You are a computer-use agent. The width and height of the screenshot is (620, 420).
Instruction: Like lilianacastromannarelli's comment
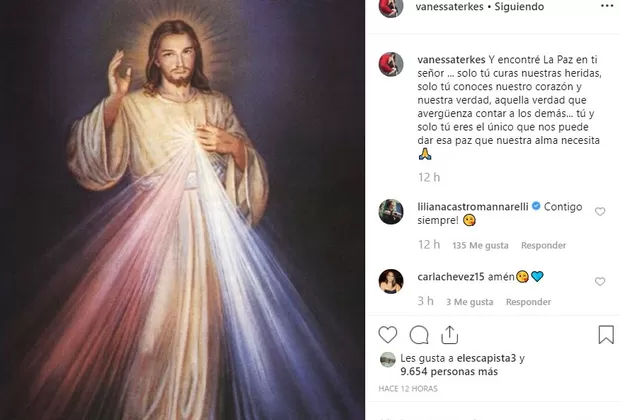[x=600, y=212]
